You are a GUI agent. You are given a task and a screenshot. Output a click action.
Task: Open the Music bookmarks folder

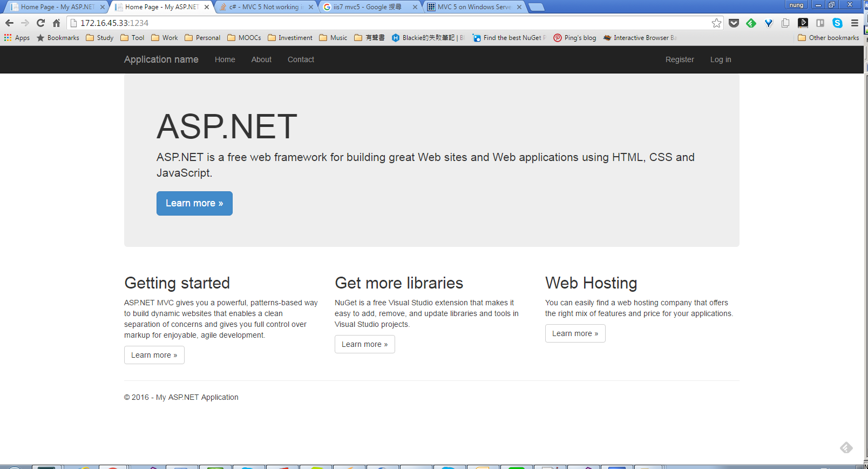(333, 38)
